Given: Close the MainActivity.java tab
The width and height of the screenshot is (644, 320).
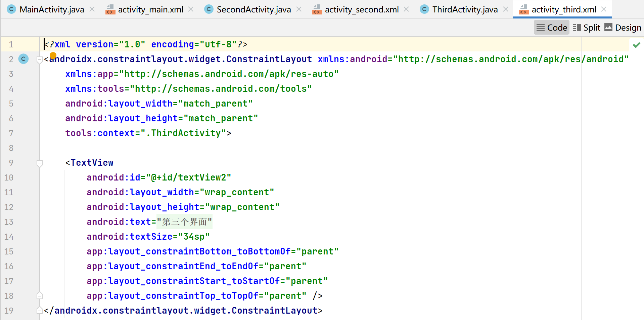Looking at the screenshot, I should [92, 9].
